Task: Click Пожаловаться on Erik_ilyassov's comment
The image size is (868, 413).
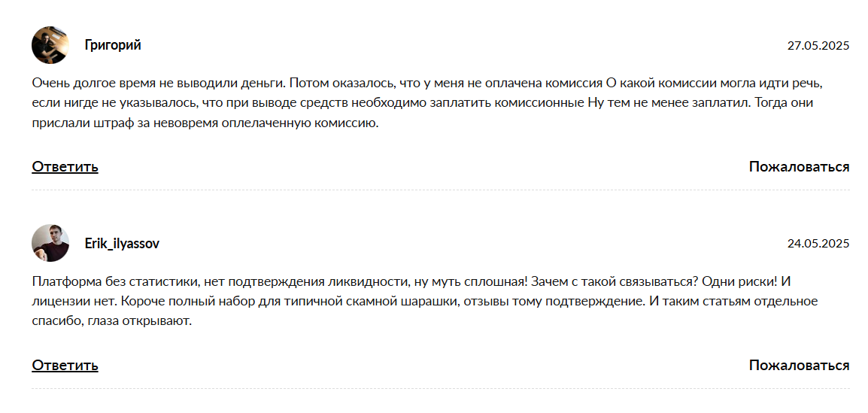Action: tap(799, 366)
